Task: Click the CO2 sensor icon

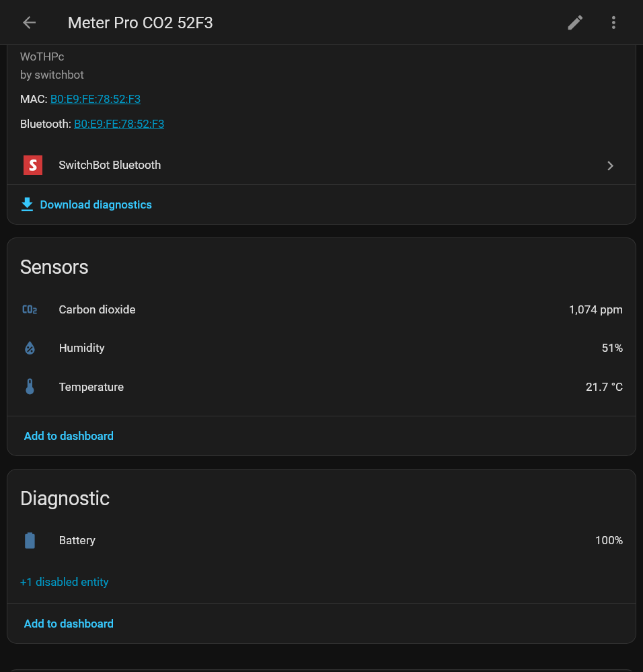Action: 30,310
